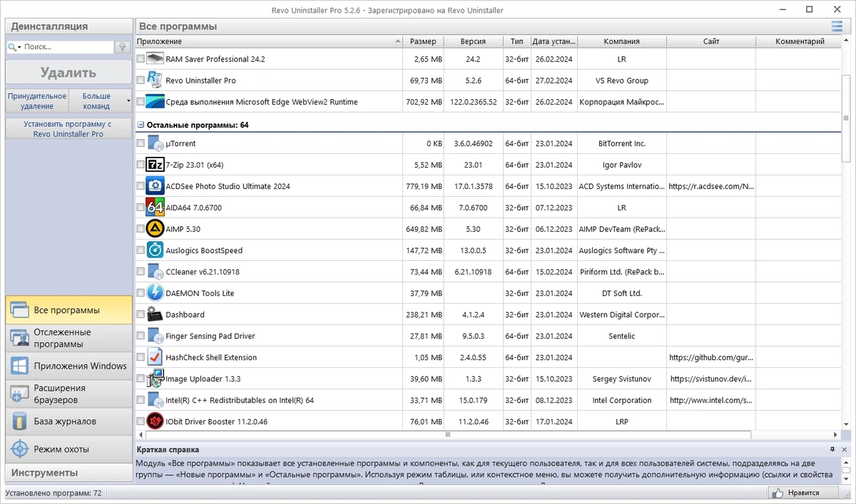Sort by Компания column header
The width and height of the screenshot is (856, 504).
tap(621, 41)
